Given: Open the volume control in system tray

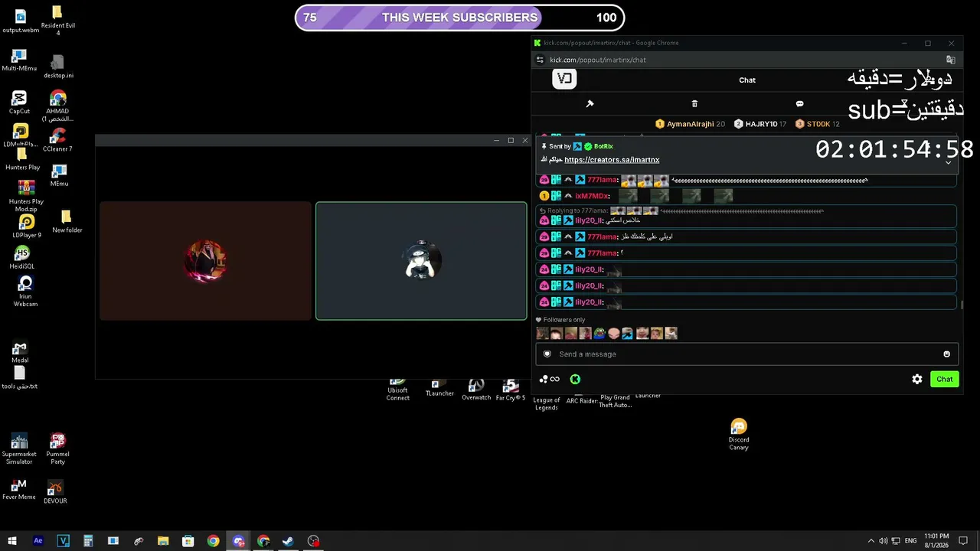Looking at the screenshot, I should (x=884, y=541).
